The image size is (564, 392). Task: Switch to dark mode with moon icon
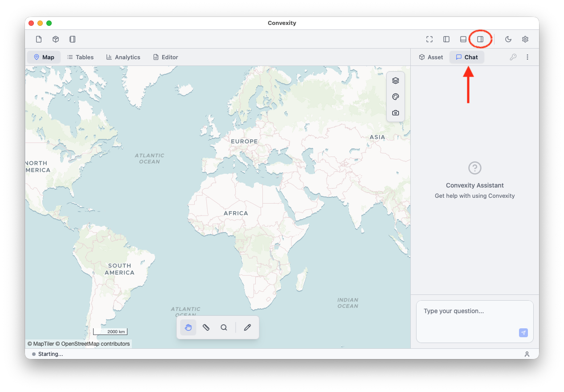[x=508, y=39]
